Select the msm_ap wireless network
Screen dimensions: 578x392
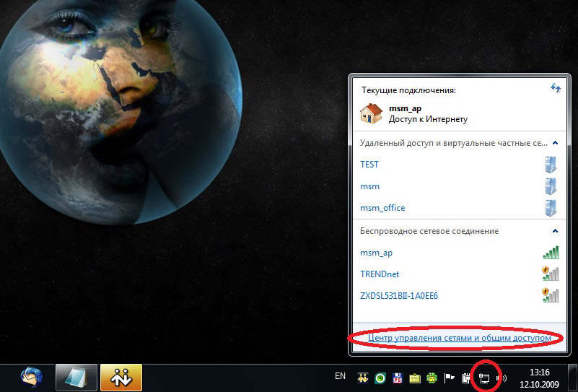[460, 253]
